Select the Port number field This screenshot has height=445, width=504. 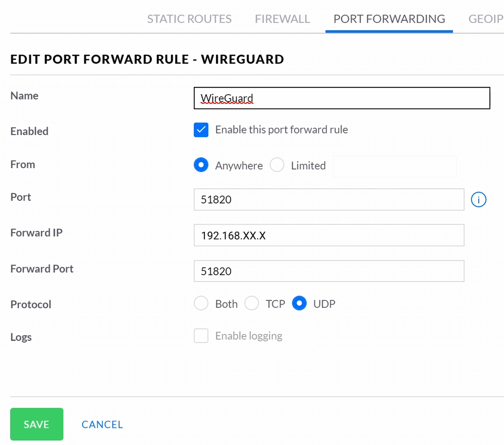point(329,200)
